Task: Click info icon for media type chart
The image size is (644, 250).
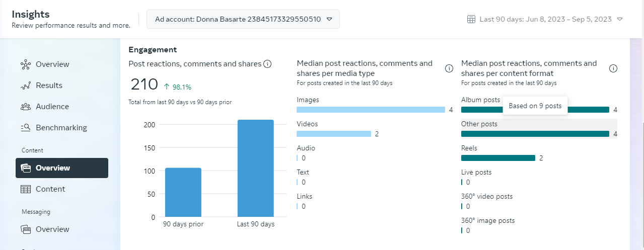Action: [x=449, y=68]
